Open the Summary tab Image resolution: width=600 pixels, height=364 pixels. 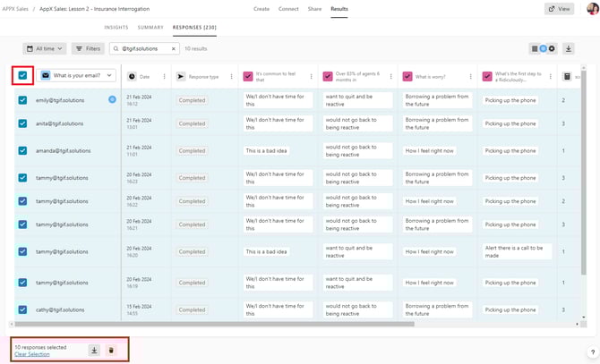(150, 28)
